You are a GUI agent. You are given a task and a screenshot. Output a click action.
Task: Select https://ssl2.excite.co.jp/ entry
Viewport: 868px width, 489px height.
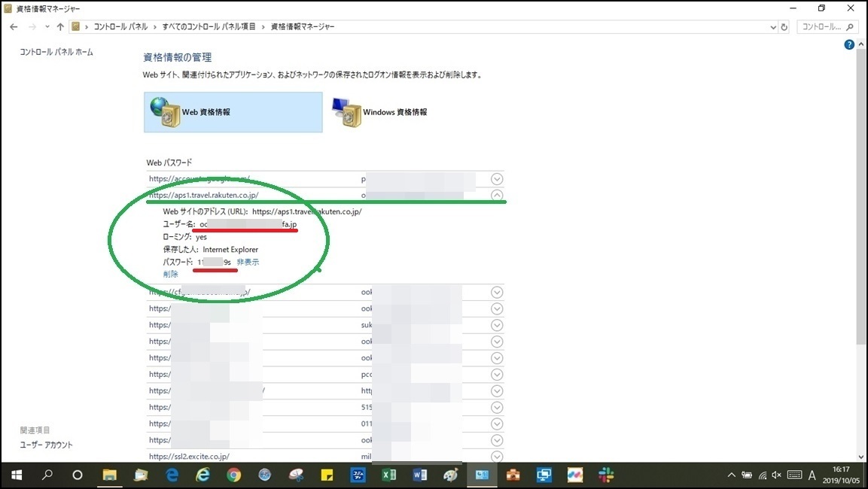[x=189, y=457]
